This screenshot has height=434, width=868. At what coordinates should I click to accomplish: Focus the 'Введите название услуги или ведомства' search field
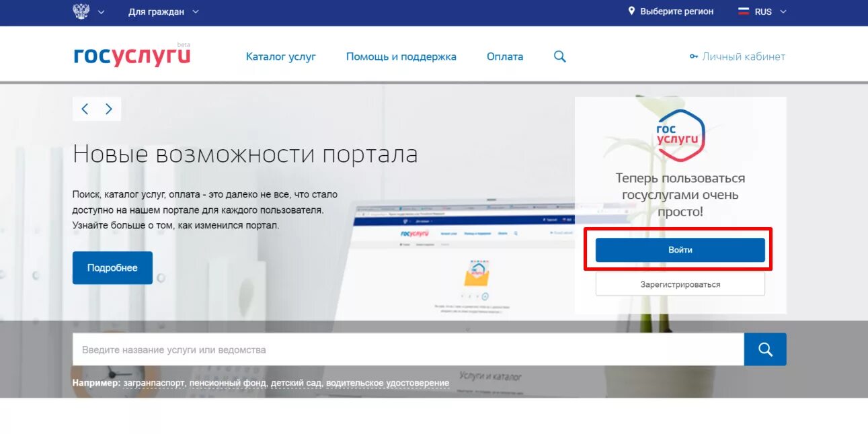tap(408, 349)
